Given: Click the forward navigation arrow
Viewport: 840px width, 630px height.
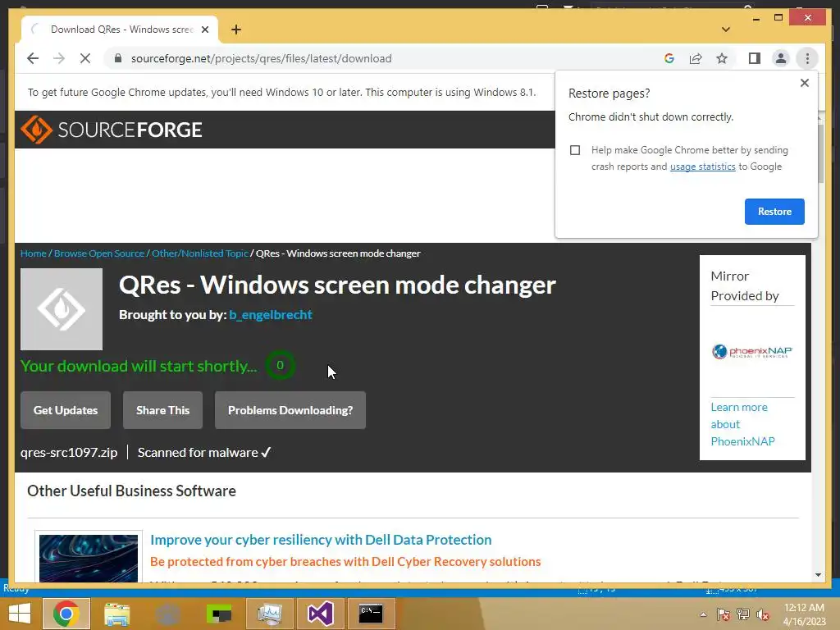Looking at the screenshot, I should coord(59,58).
